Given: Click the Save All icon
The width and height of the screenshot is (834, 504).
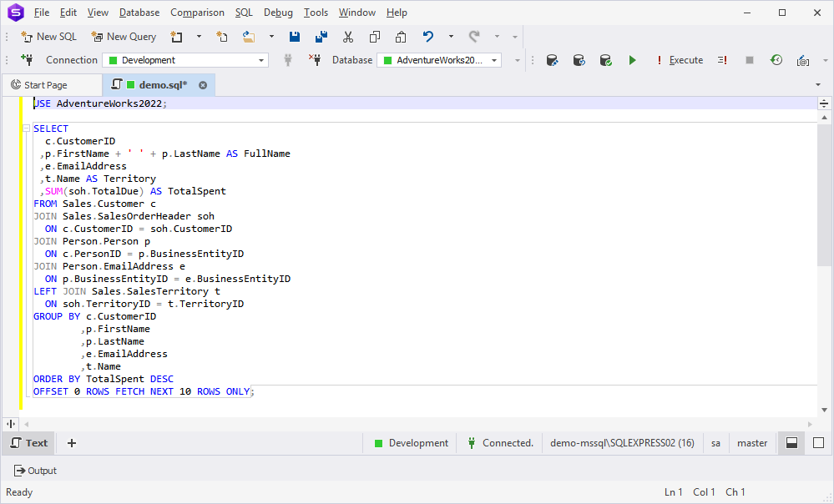Looking at the screenshot, I should (321, 37).
